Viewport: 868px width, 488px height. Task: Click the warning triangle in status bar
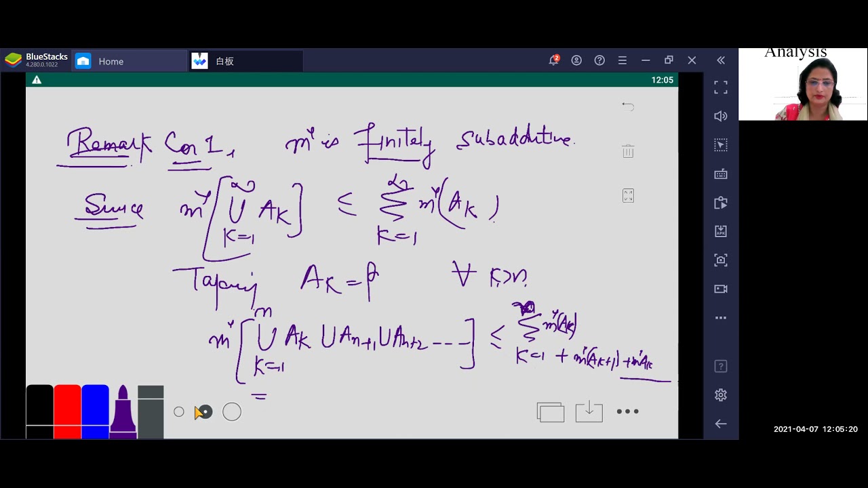(37, 80)
